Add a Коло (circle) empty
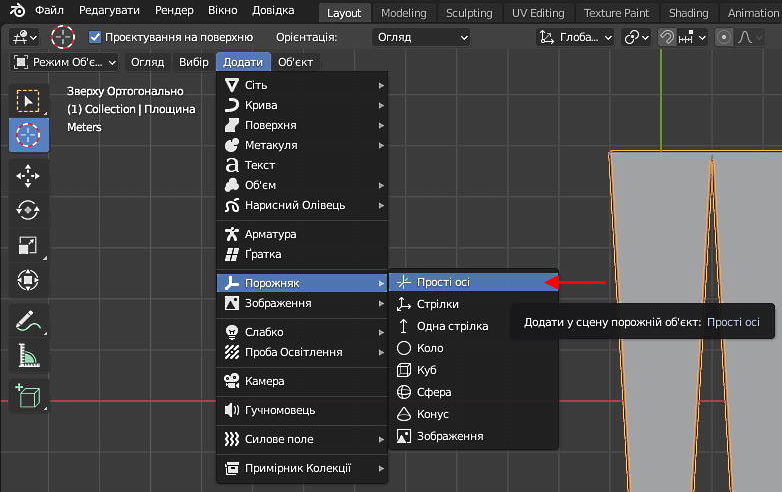The width and height of the screenshot is (782, 492). point(473,348)
